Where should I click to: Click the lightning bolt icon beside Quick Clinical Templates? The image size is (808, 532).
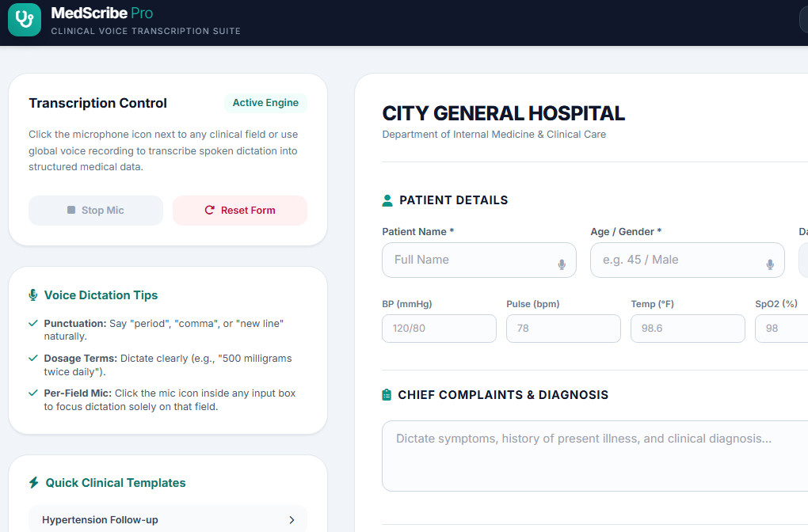34,483
